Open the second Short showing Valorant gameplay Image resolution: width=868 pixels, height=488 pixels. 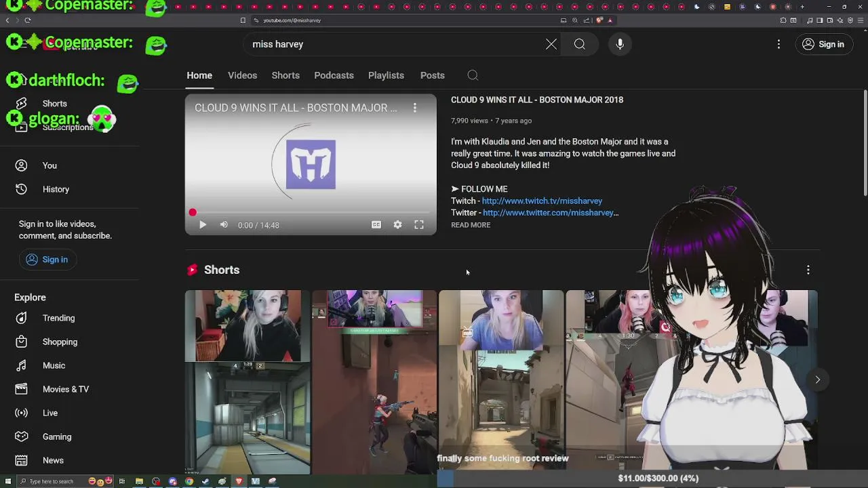point(374,382)
